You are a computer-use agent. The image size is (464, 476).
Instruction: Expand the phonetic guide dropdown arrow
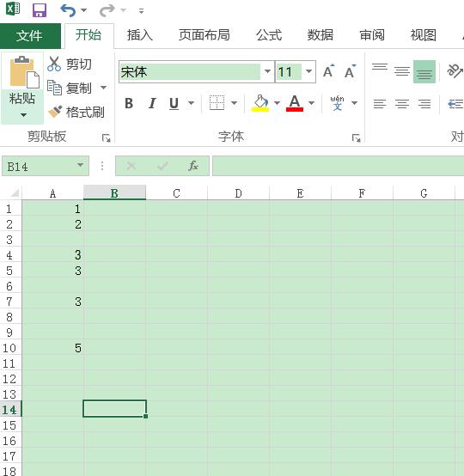tap(354, 103)
